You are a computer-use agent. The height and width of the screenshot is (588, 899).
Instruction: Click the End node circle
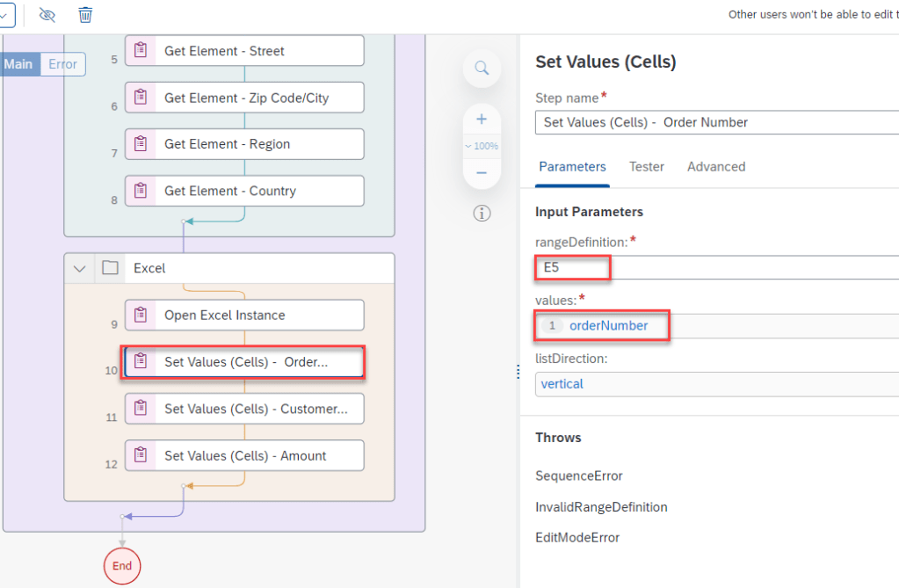pos(122,566)
